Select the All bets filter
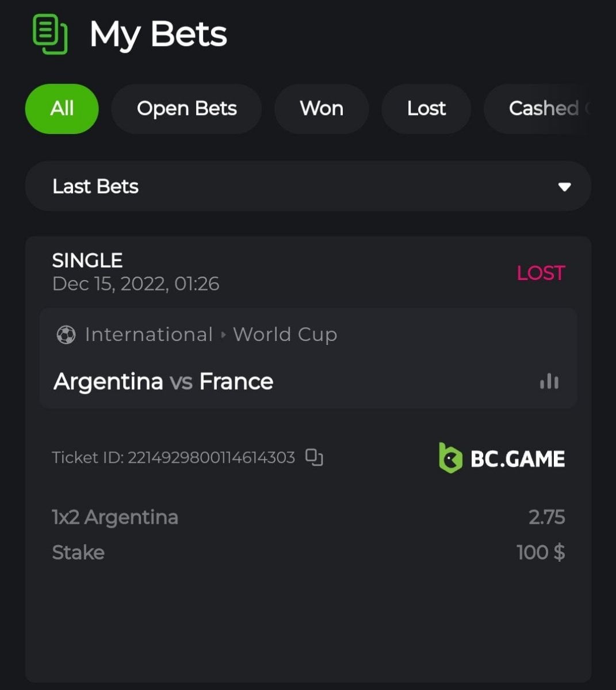The image size is (616, 690). [62, 109]
